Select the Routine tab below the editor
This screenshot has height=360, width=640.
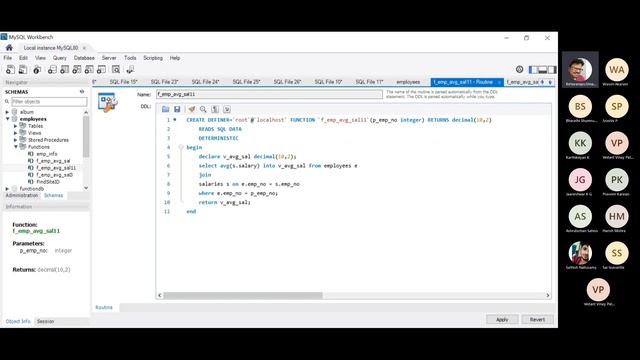pos(104,307)
